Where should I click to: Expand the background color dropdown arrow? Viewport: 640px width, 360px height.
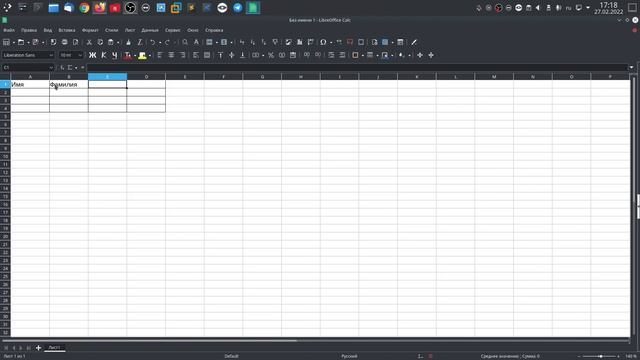[x=150, y=56]
